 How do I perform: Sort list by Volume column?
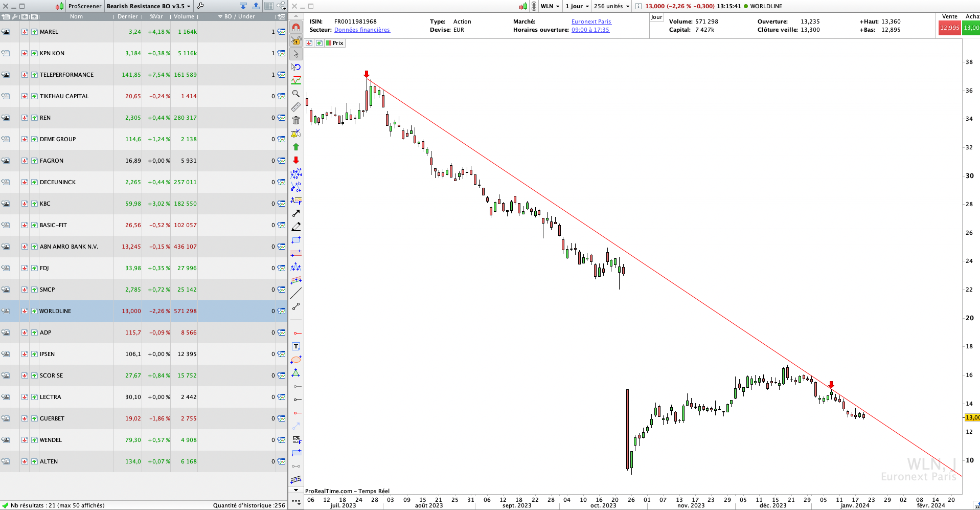[x=184, y=16]
